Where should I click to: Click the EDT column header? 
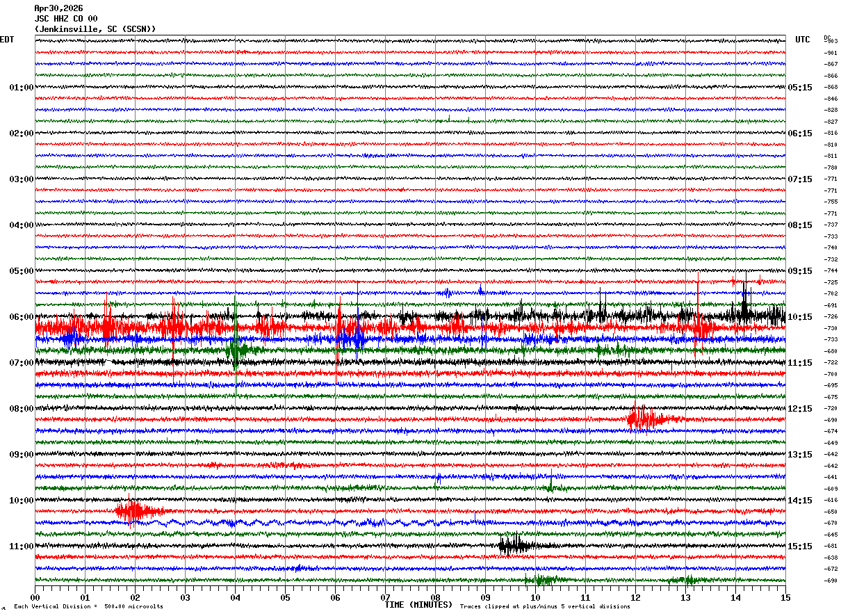coord(6,40)
